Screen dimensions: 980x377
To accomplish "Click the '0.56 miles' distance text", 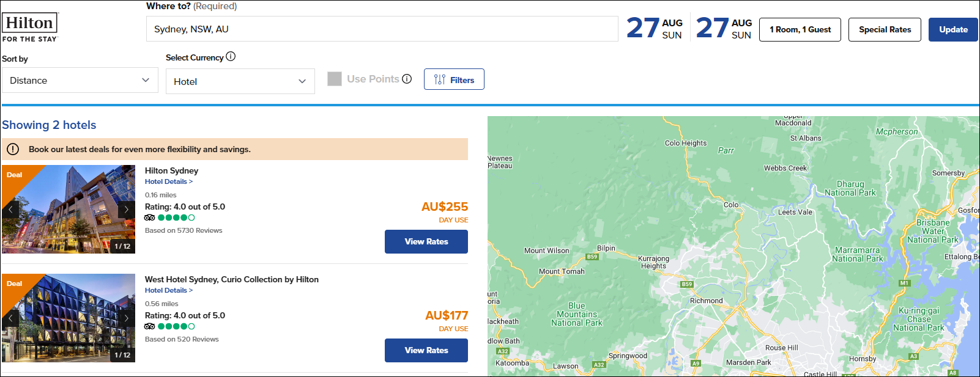I will pos(161,304).
